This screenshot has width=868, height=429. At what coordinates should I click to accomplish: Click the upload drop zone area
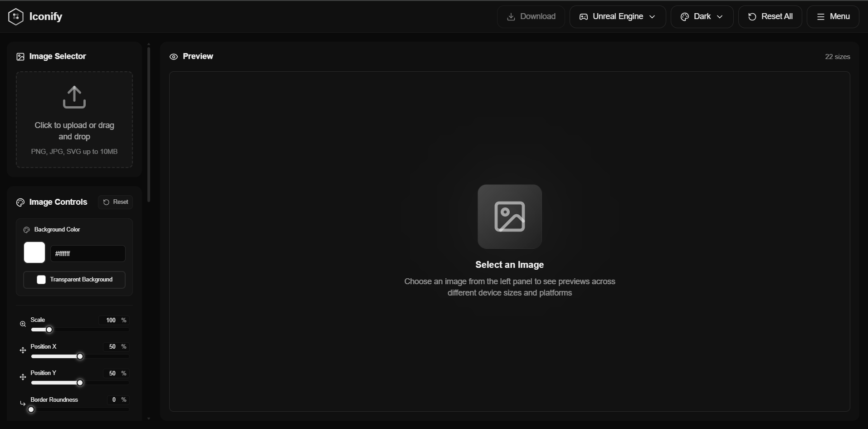[x=74, y=119]
